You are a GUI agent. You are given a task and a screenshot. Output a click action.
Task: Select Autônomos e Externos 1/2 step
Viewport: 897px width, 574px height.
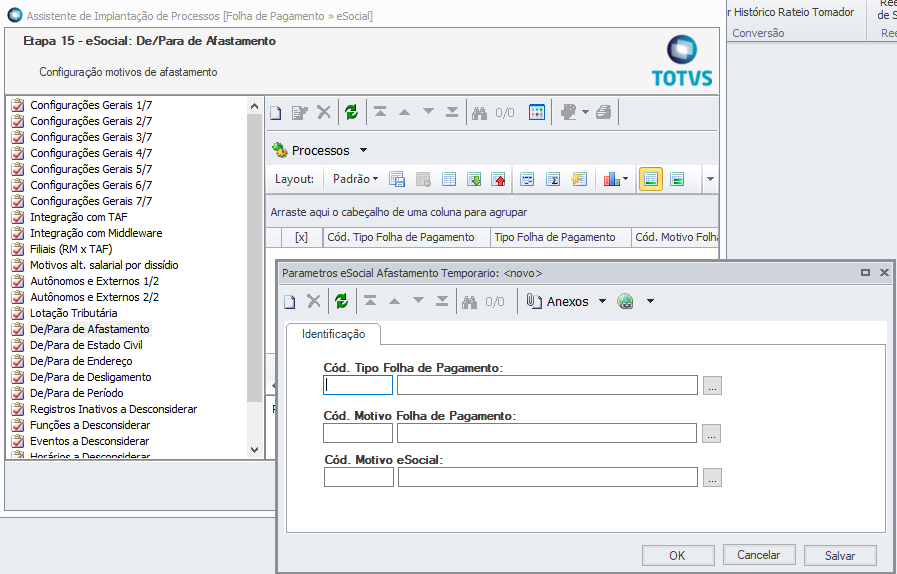tap(94, 282)
